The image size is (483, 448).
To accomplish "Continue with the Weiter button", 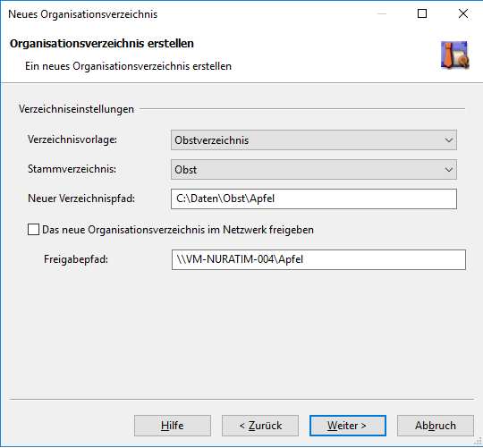I will pyautogui.click(x=347, y=426).
